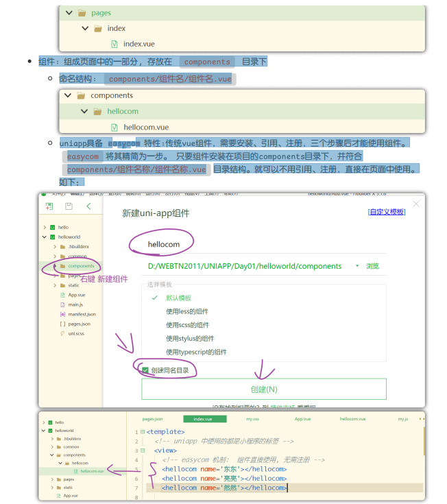Click the hello project icon in the bottom editor sidebar
The height and width of the screenshot is (504, 447).
click(x=50, y=422)
